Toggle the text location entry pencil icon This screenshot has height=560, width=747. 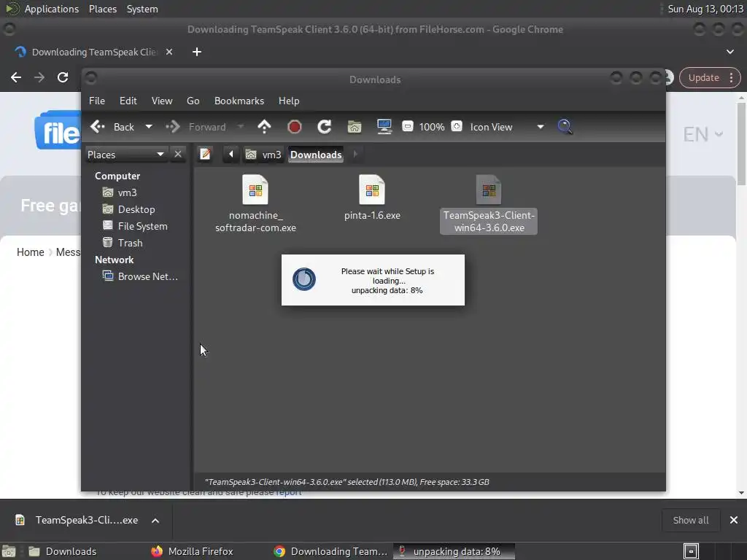(205, 155)
